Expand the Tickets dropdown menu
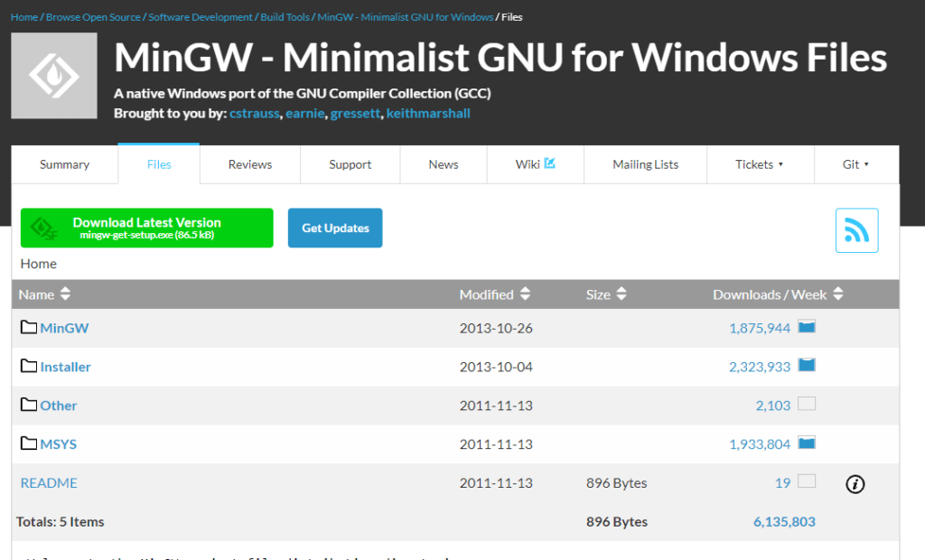This screenshot has height=560, width=925. [760, 164]
